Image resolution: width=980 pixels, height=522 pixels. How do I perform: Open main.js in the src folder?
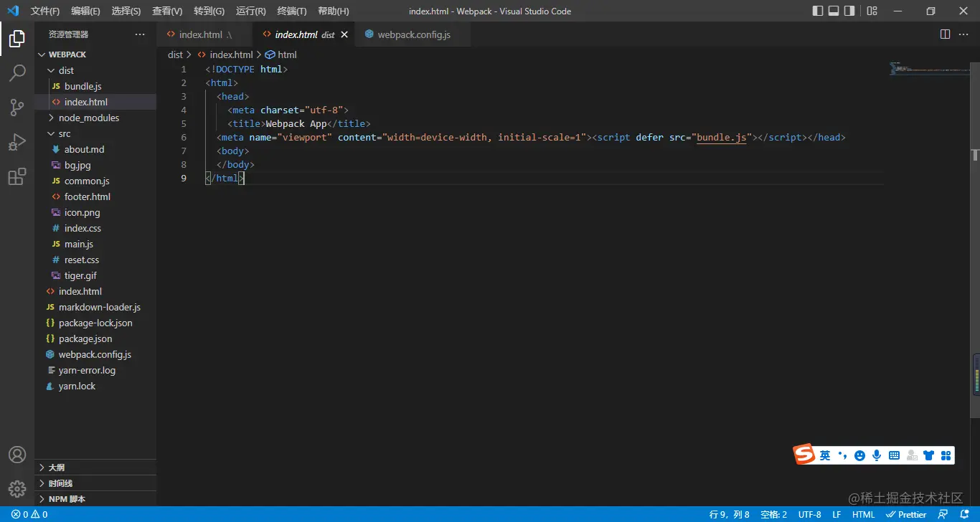[x=95, y=244]
